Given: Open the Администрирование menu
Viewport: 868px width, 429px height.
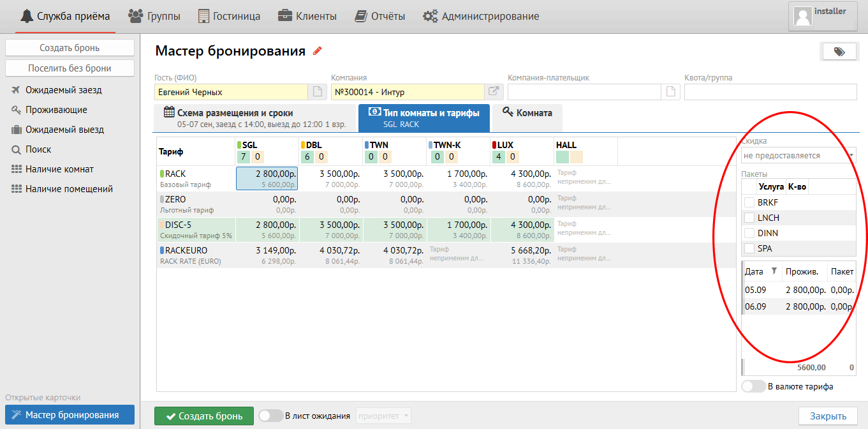Looking at the screenshot, I should pos(482,17).
